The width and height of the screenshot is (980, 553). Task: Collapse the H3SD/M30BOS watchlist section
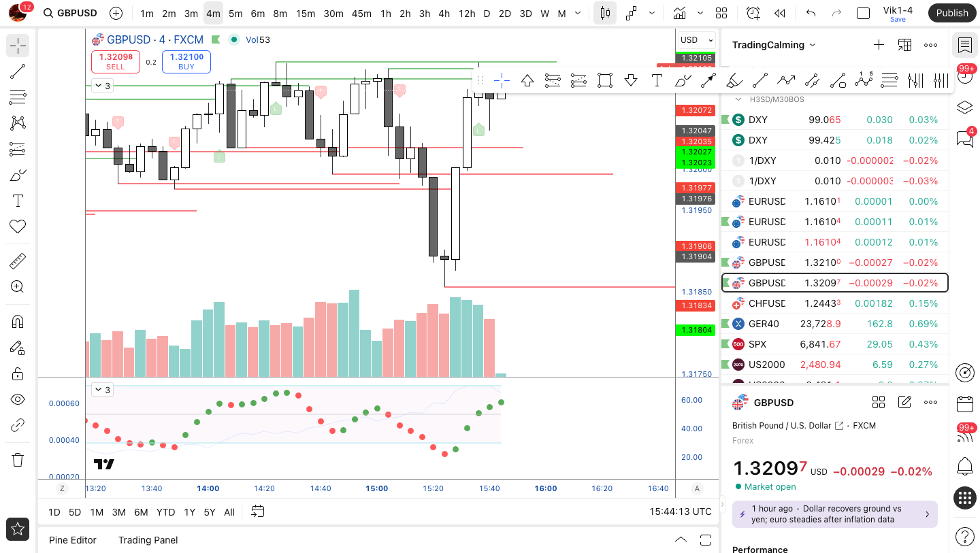click(738, 99)
